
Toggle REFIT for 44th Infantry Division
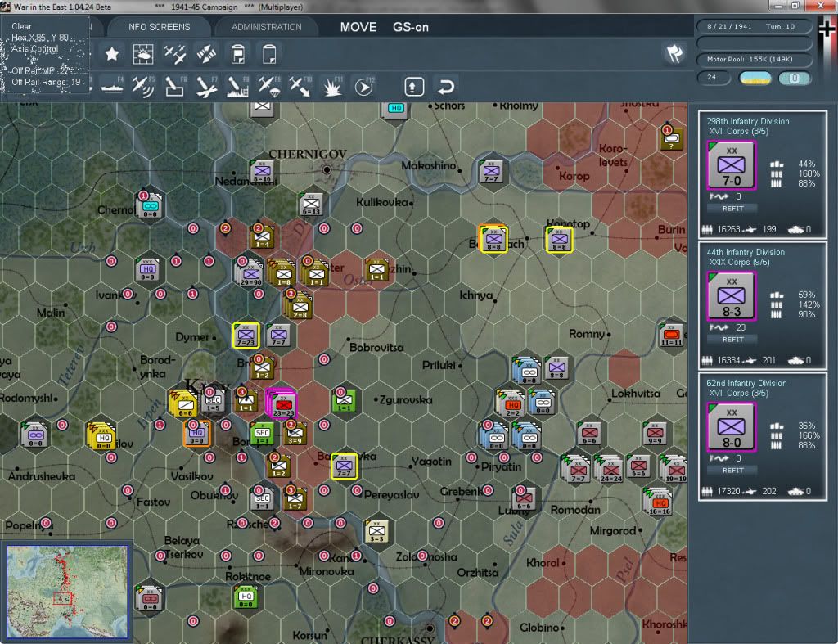pyautogui.click(x=732, y=340)
